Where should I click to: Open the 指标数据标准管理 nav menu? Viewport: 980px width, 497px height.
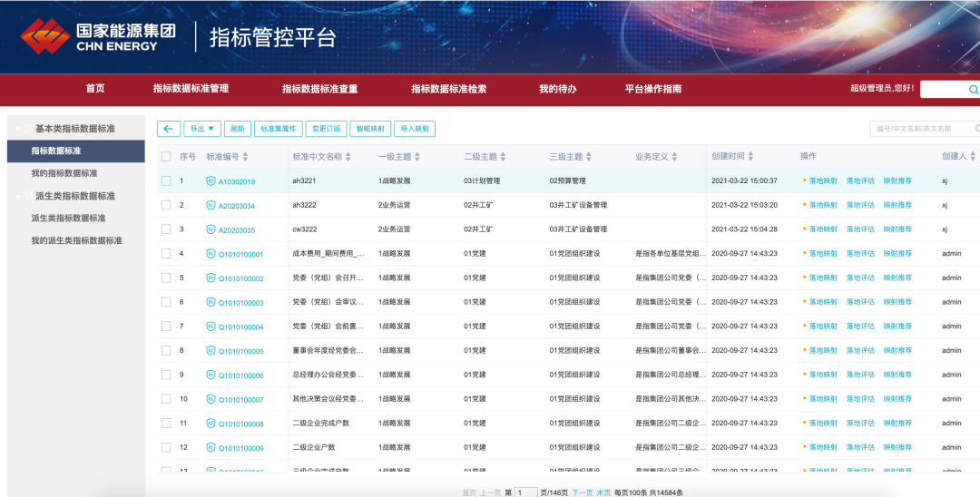coord(191,89)
